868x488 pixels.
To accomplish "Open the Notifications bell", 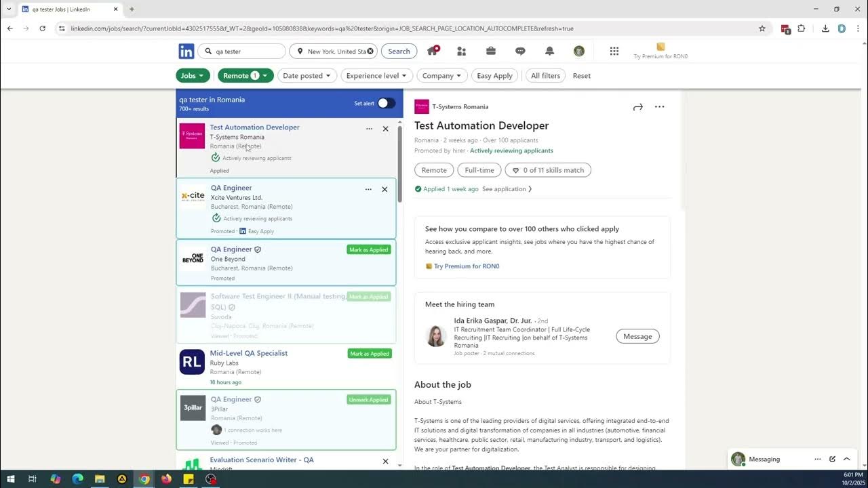I will click(x=549, y=51).
